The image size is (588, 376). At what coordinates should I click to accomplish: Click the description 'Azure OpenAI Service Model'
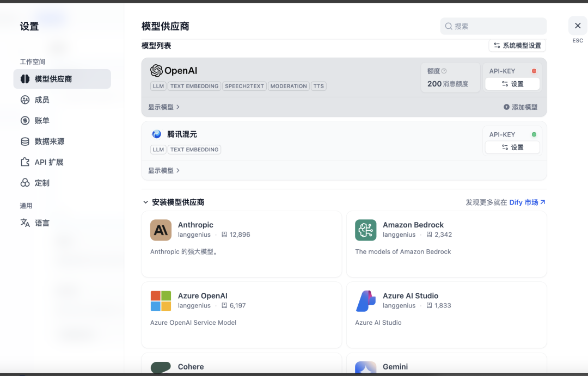pyautogui.click(x=193, y=322)
